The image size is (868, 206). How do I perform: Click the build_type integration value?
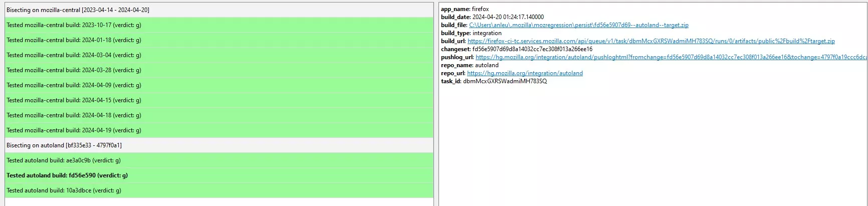tap(487, 33)
